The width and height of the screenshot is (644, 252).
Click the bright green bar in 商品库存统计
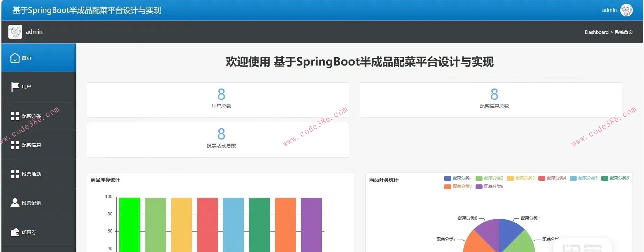129,225
